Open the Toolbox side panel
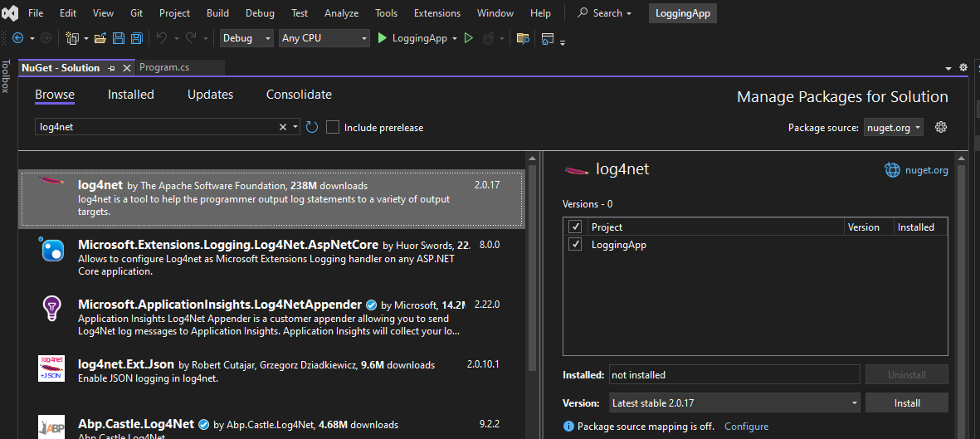 (x=6, y=76)
